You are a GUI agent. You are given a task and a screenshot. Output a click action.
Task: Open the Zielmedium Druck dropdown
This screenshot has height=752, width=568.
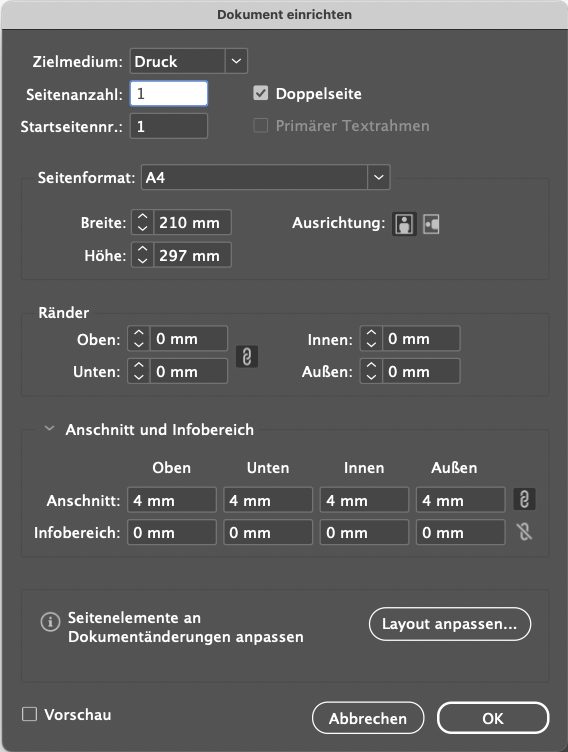pos(189,61)
